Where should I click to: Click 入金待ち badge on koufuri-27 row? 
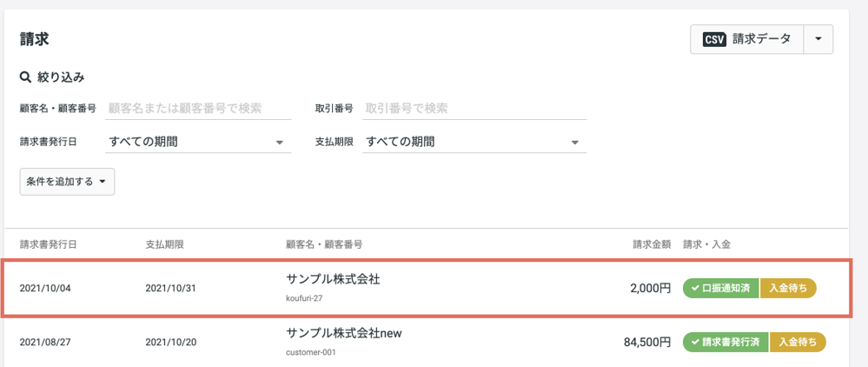point(788,288)
